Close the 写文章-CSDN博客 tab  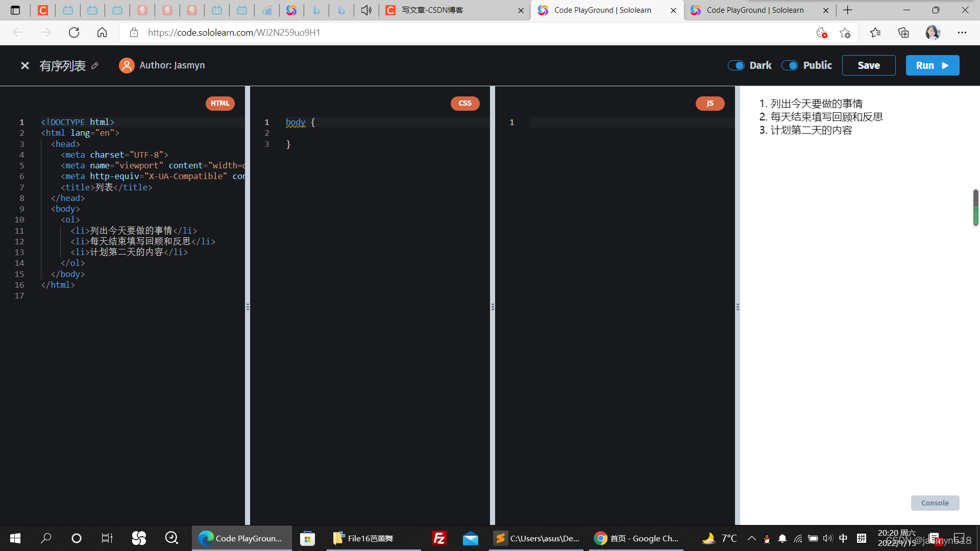pos(521,10)
